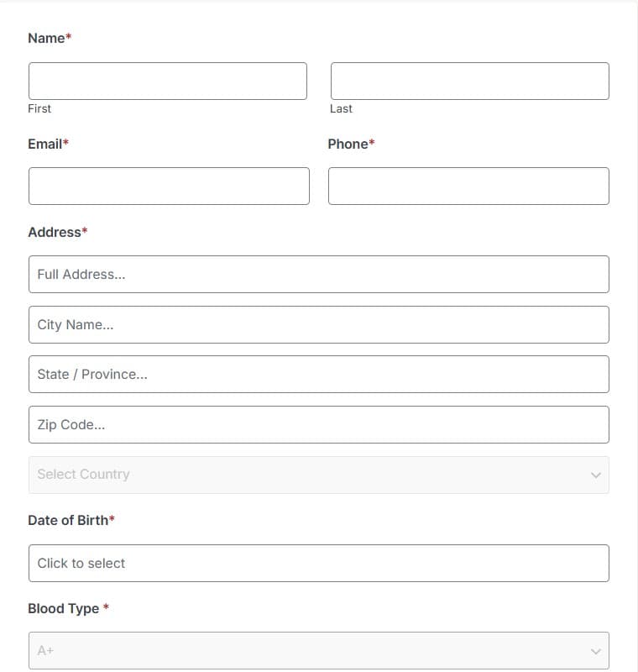Open the Blood Type A+ dropdown
The image size is (638, 672).
click(x=318, y=650)
